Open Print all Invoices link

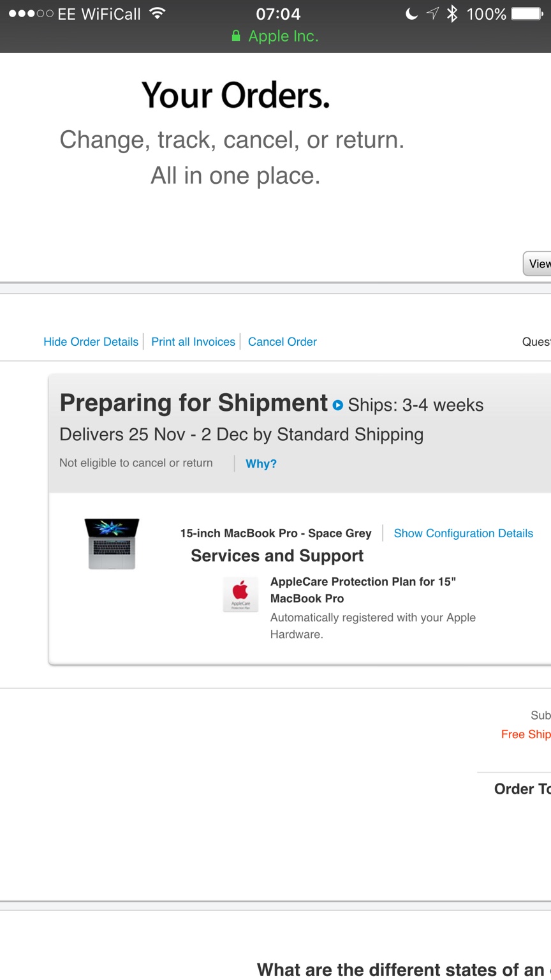click(x=193, y=342)
